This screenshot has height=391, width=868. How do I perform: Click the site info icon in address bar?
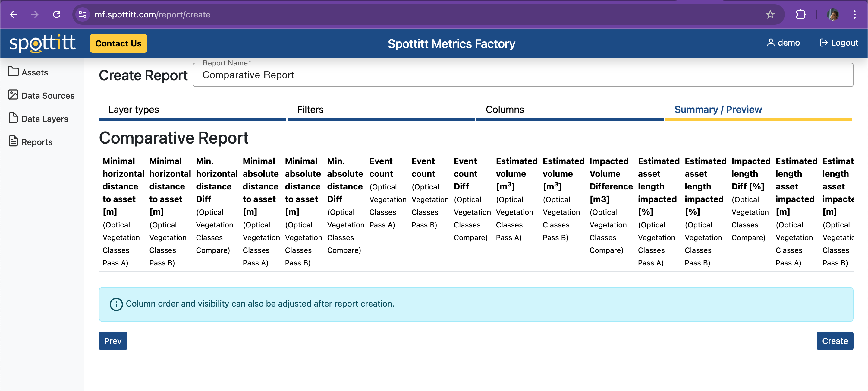pos(83,14)
